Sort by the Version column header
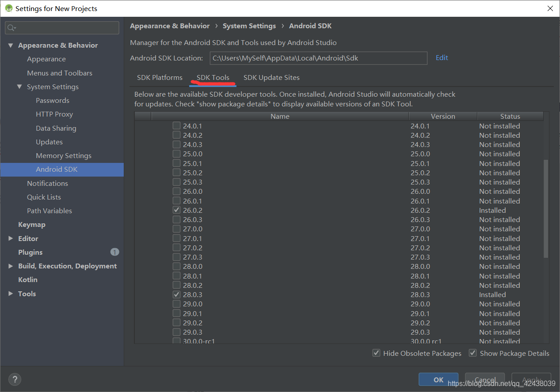Screen dimensions: 560x392 click(443, 116)
